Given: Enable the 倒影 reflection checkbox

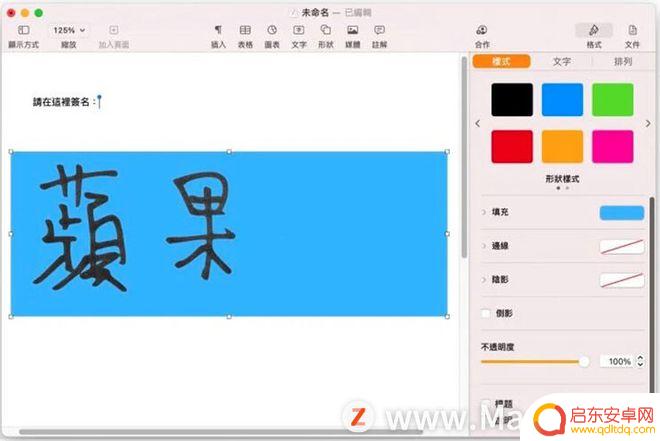Looking at the screenshot, I should [486, 313].
